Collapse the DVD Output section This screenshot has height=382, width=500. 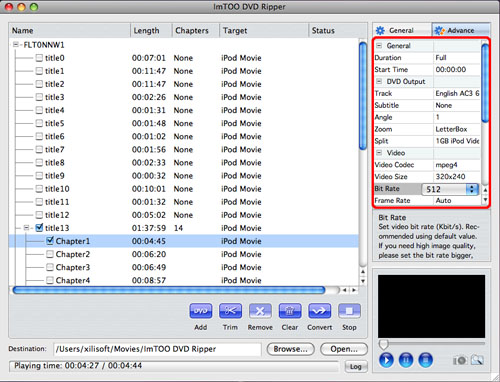click(379, 81)
